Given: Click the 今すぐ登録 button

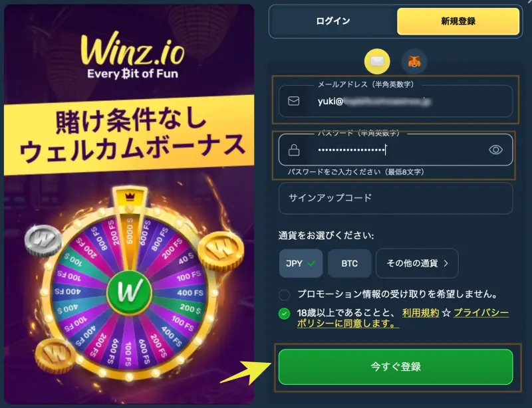Looking at the screenshot, I should coord(396,367).
